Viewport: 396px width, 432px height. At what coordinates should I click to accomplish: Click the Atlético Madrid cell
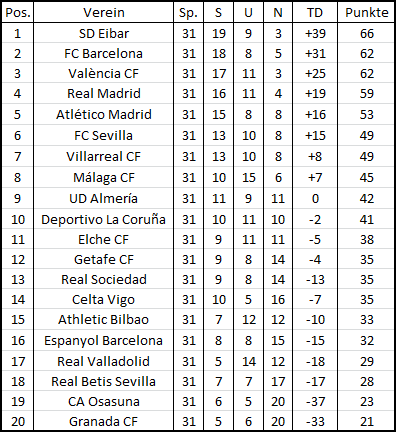[x=104, y=114]
